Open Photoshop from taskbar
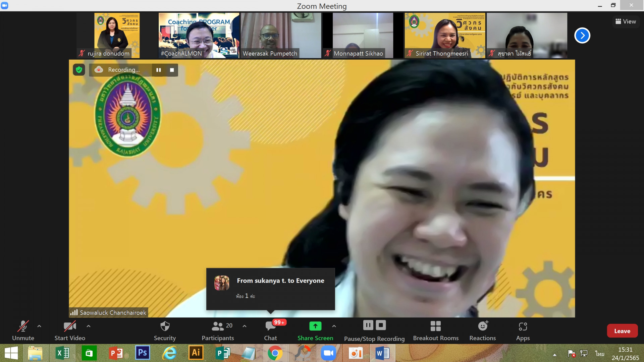Image resolution: width=644 pixels, height=362 pixels. tap(143, 353)
